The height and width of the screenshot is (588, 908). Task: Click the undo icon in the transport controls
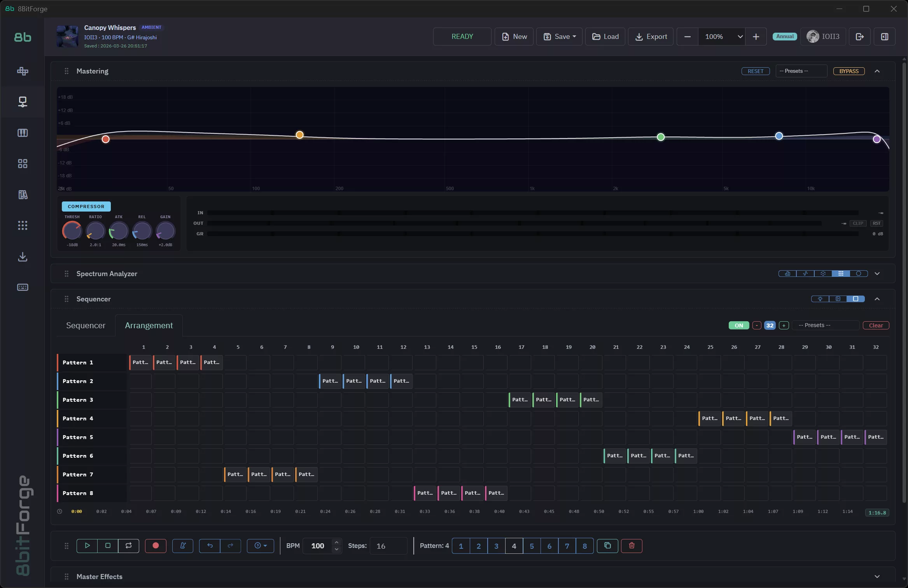point(210,546)
